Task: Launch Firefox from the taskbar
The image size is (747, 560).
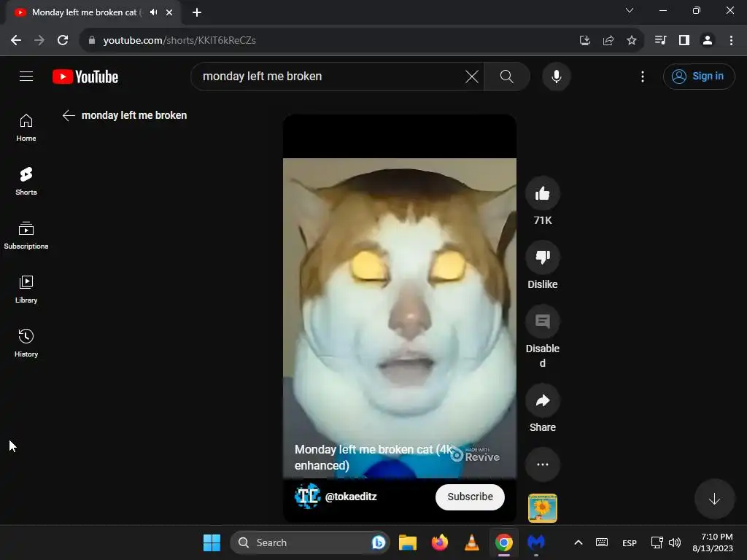Action: (x=440, y=542)
